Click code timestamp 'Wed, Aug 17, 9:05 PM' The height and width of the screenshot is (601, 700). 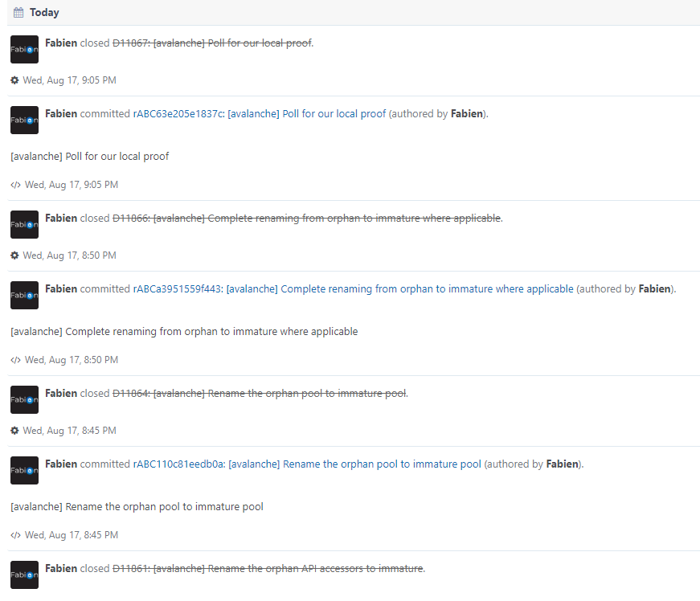(72, 185)
